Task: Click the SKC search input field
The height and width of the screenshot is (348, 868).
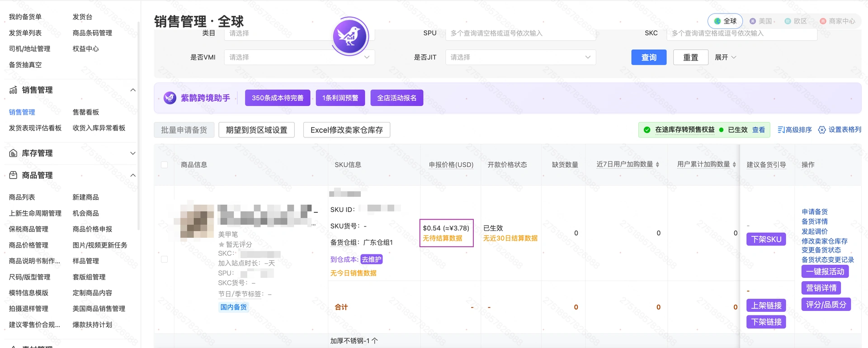Action: pyautogui.click(x=742, y=33)
